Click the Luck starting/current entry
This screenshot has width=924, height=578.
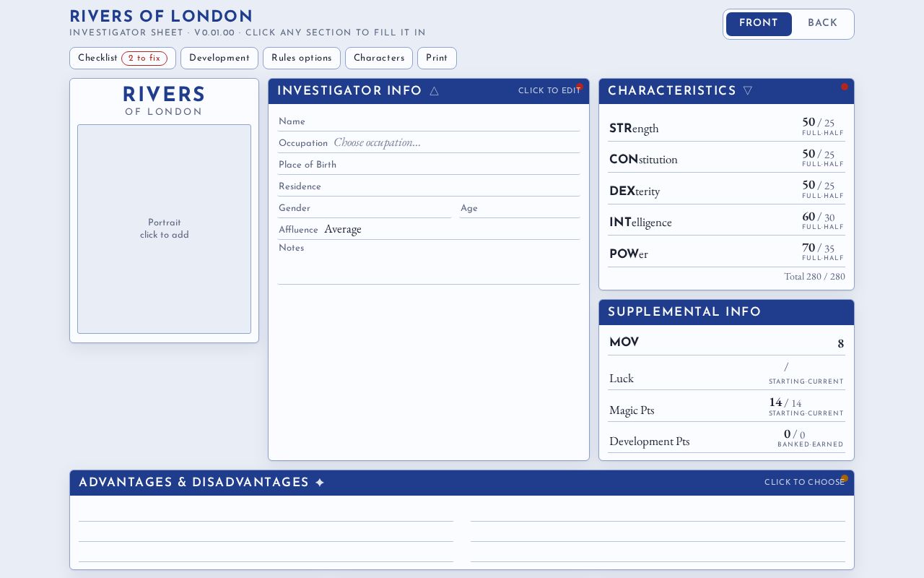click(806, 374)
